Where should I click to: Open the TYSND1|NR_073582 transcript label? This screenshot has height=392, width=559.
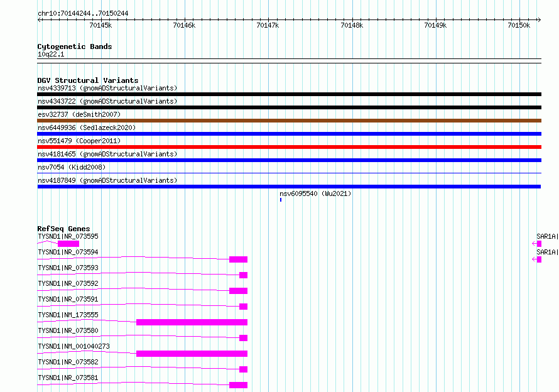click(x=68, y=362)
